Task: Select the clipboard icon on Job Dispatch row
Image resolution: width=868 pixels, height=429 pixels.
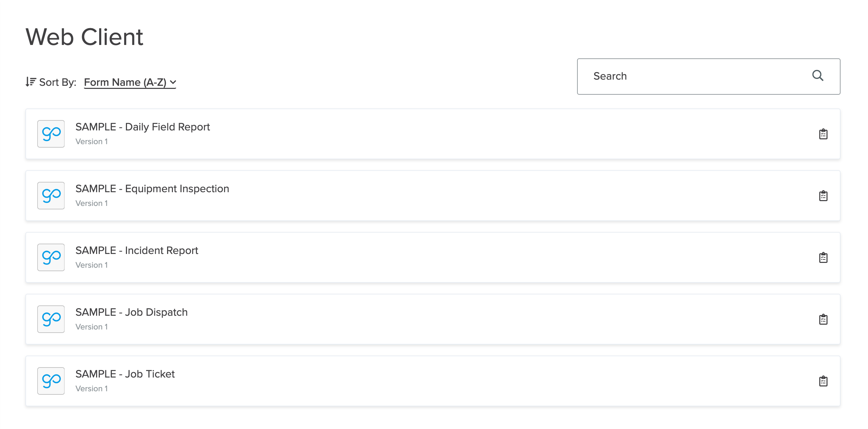Action: (823, 319)
